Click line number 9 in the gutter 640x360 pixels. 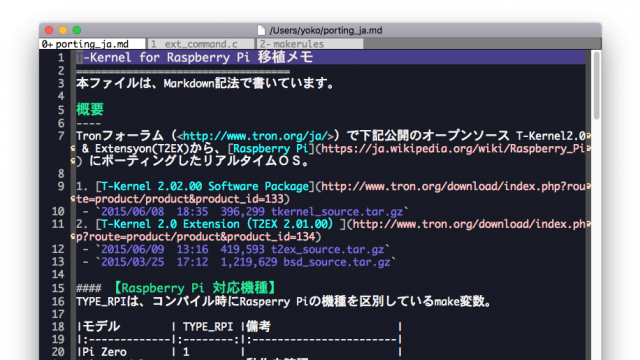coord(61,187)
